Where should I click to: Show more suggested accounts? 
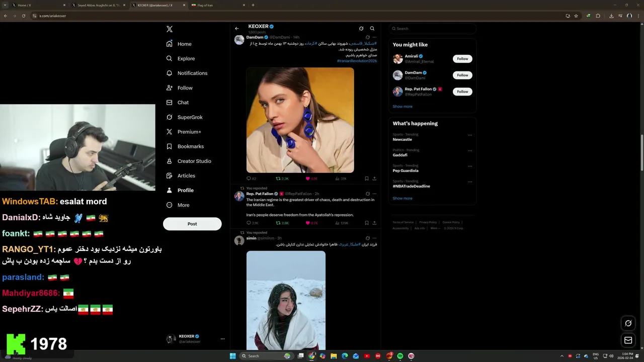pyautogui.click(x=403, y=107)
